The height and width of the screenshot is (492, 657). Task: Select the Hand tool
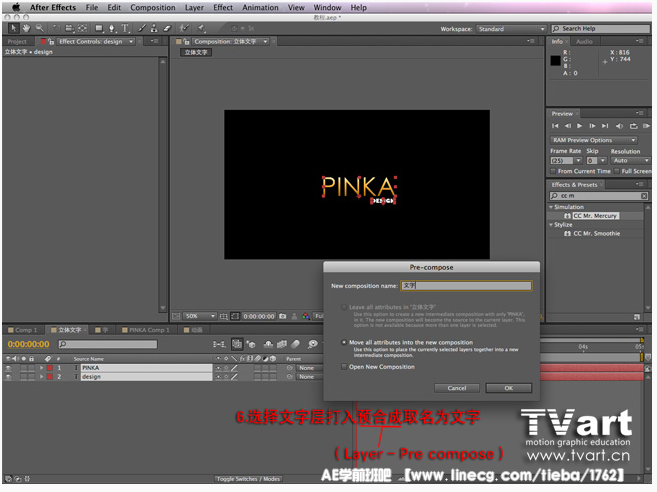pyautogui.click(x=26, y=28)
